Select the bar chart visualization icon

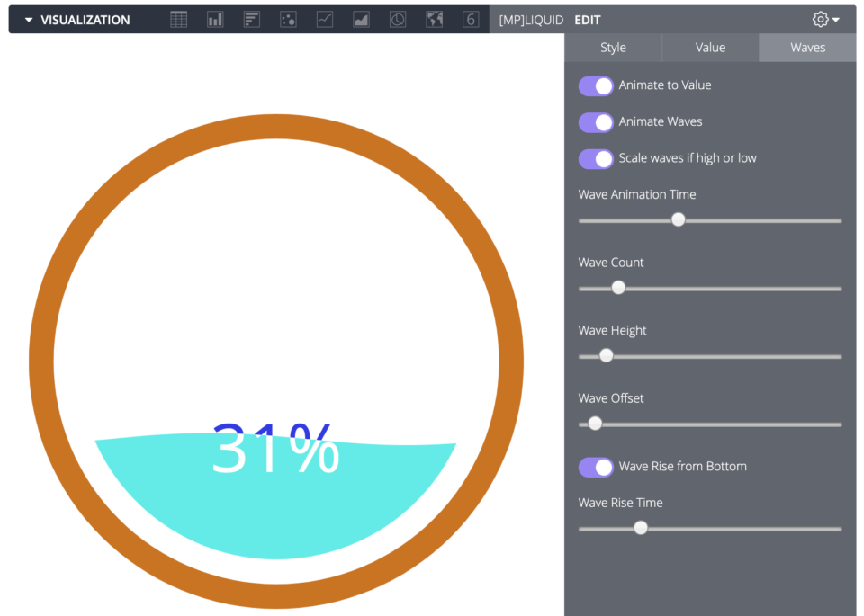pos(214,19)
